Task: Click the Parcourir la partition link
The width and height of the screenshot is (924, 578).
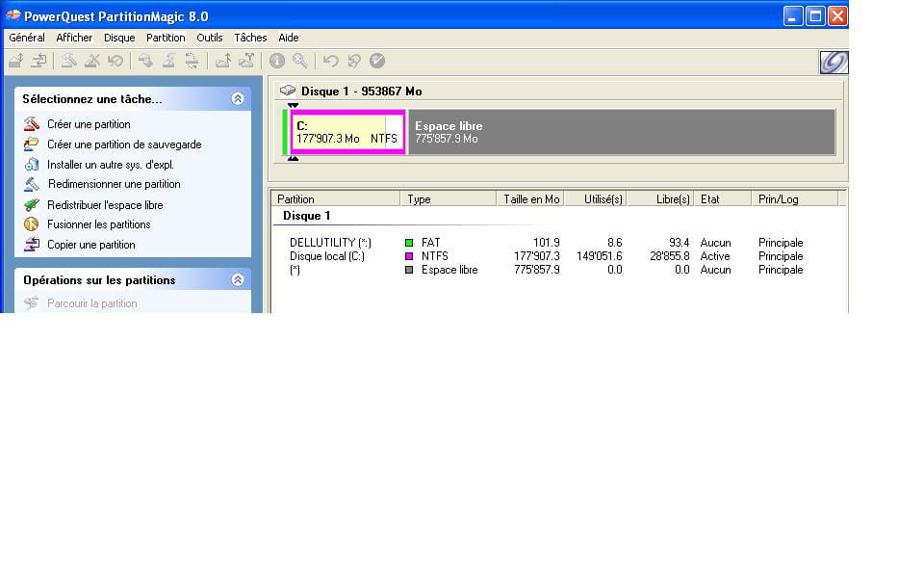Action: pyautogui.click(x=92, y=303)
